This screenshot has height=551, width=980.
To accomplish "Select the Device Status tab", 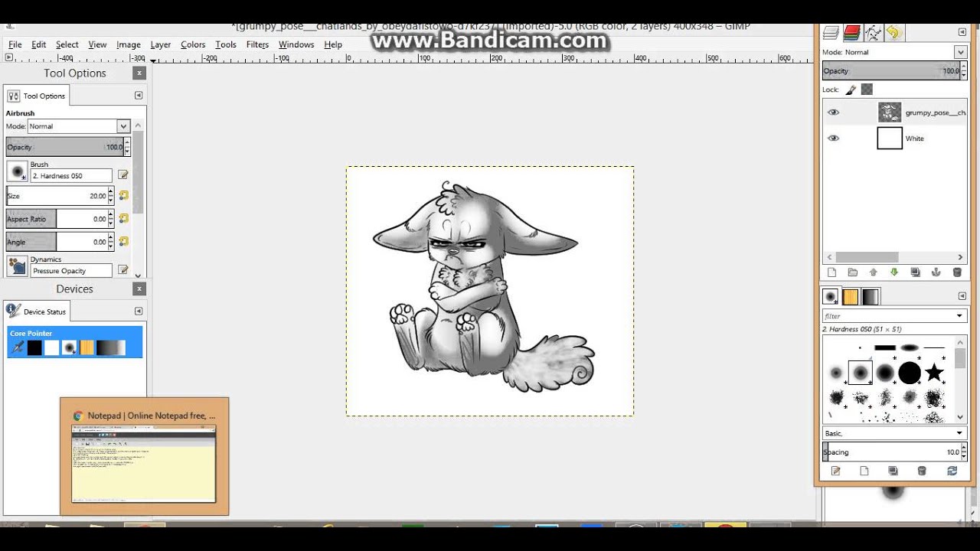I will [x=37, y=311].
